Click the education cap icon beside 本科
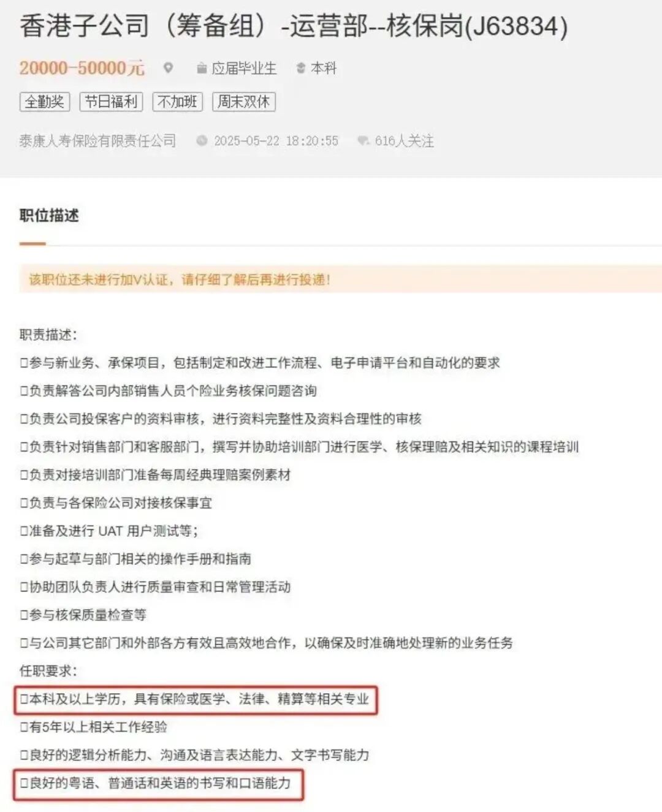662x812 pixels. pyautogui.click(x=300, y=68)
